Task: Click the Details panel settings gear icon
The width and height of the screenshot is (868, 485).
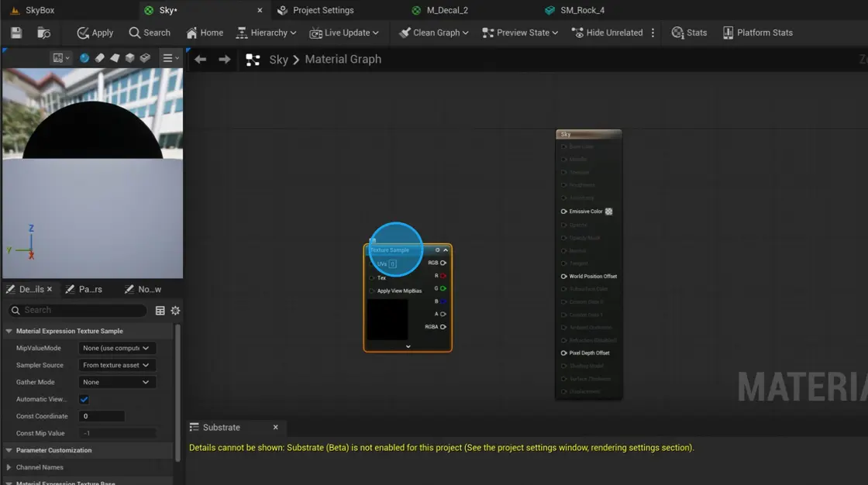Action: point(175,310)
